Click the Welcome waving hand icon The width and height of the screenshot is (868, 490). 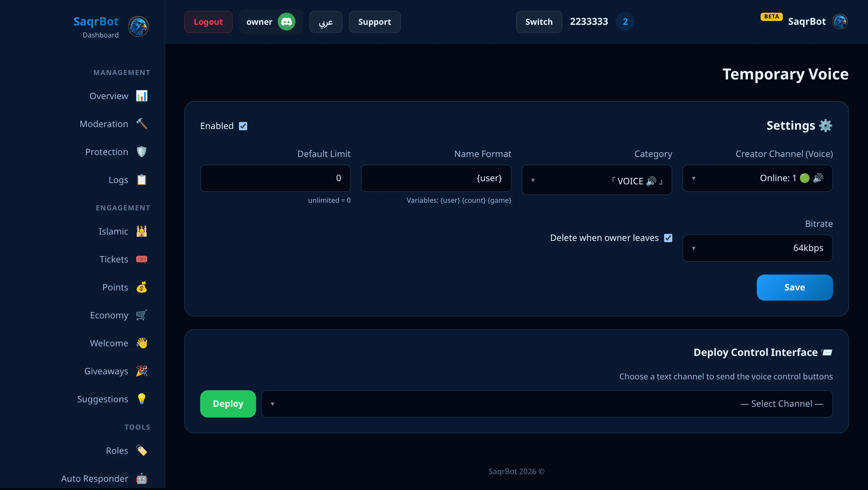[141, 343]
